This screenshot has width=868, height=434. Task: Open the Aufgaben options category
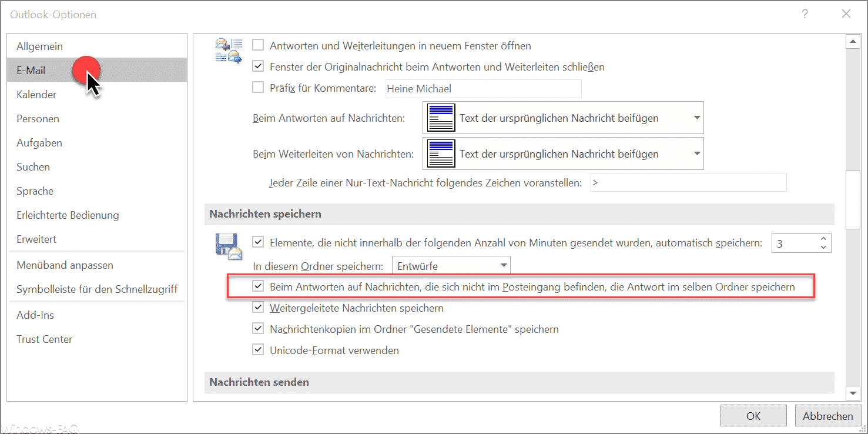tap(97, 142)
